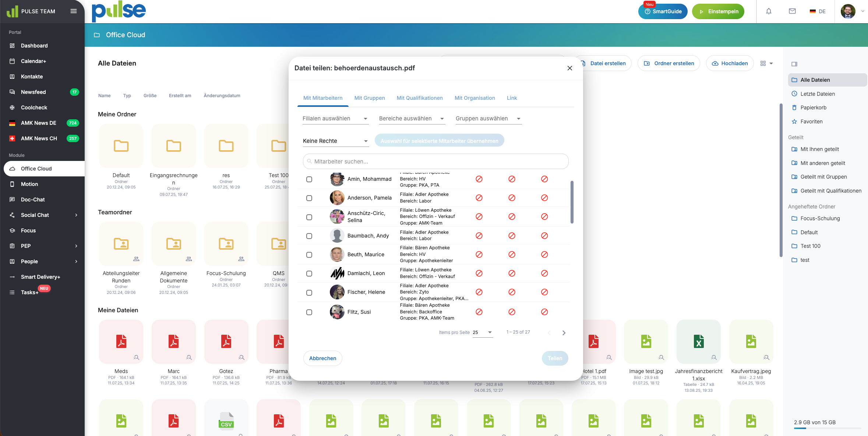
Task: Switch to the Mit Gruppen tab
Action: [369, 98]
